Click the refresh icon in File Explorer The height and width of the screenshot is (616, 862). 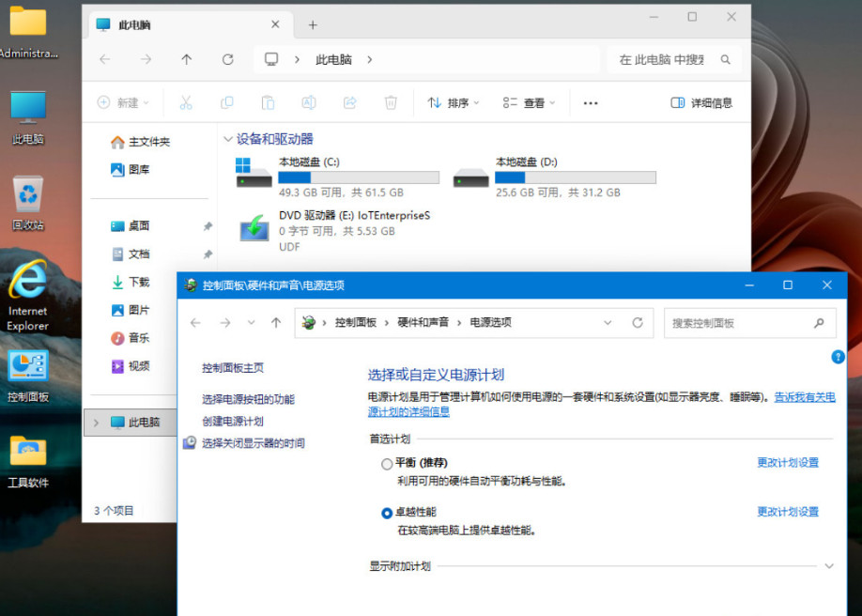click(x=227, y=59)
